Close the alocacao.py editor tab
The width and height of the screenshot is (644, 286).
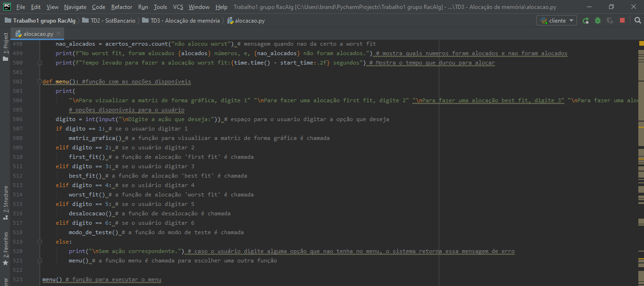(x=59, y=34)
